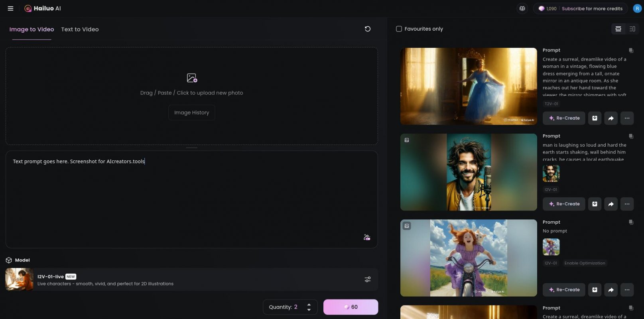Download the blue dress woman video
This screenshot has width=644, height=319.
click(x=595, y=118)
